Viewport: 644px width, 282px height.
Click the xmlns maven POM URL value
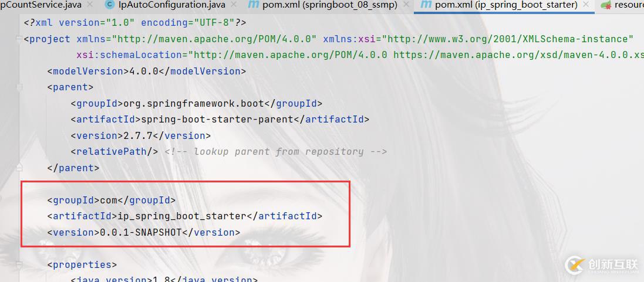pyautogui.click(x=214, y=39)
